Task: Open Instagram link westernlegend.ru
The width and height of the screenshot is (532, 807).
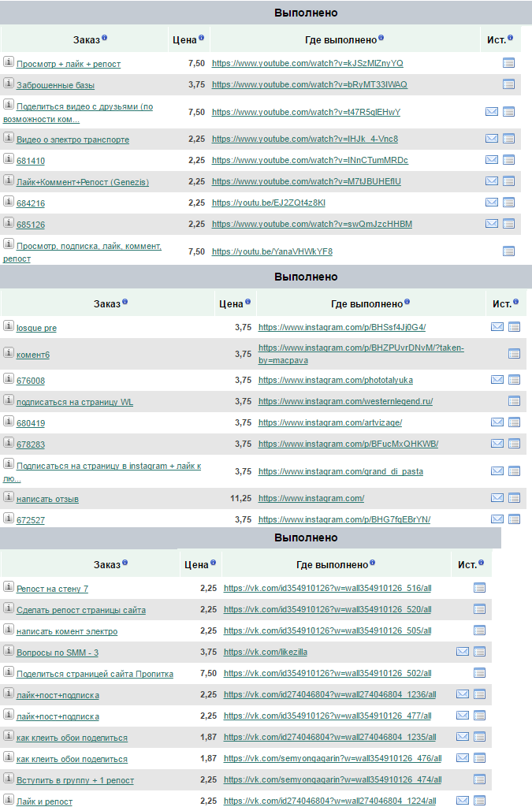Action: (345, 401)
